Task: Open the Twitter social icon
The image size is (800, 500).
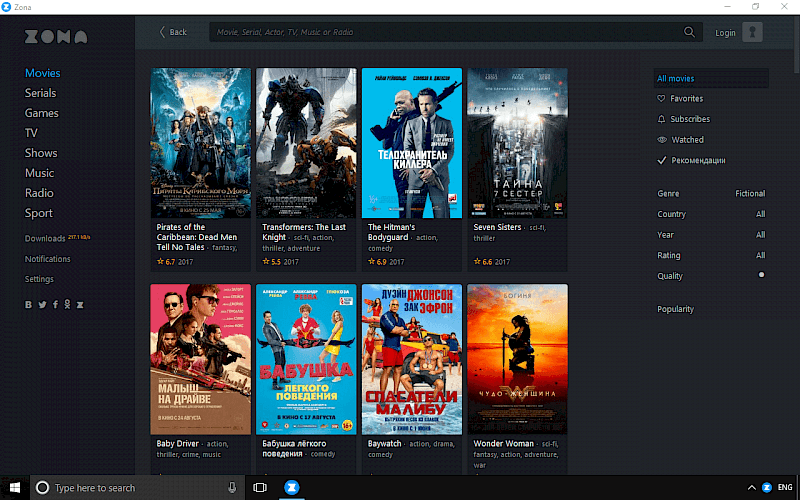Action: pyautogui.click(x=42, y=305)
